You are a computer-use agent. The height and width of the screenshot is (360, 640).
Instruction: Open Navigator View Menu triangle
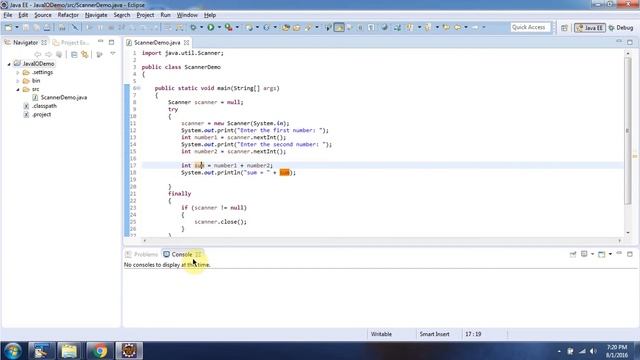[x=113, y=54]
